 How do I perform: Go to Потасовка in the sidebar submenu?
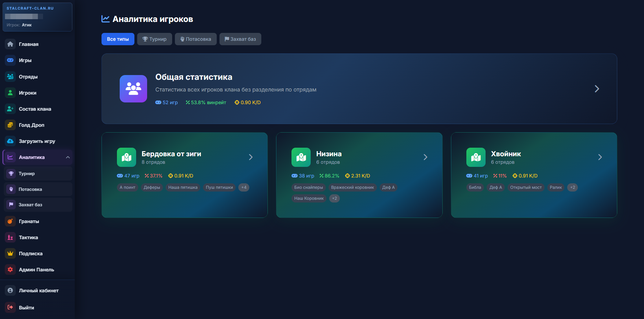(38, 189)
